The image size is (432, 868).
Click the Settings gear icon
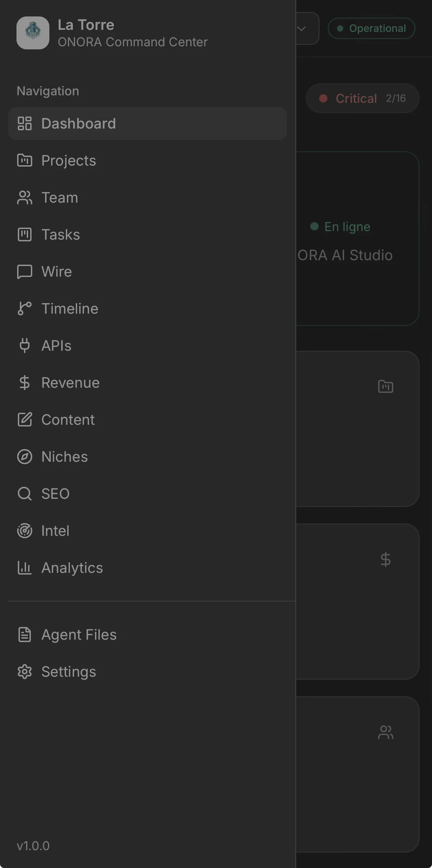coord(25,672)
